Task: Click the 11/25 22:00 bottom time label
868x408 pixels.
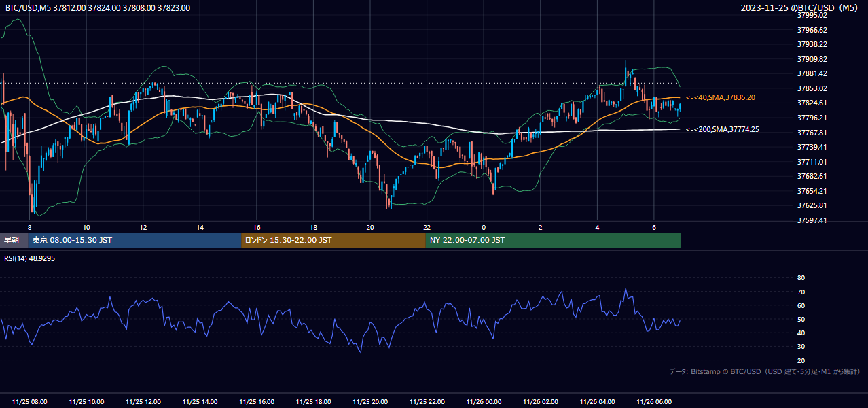Action: pos(427,402)
